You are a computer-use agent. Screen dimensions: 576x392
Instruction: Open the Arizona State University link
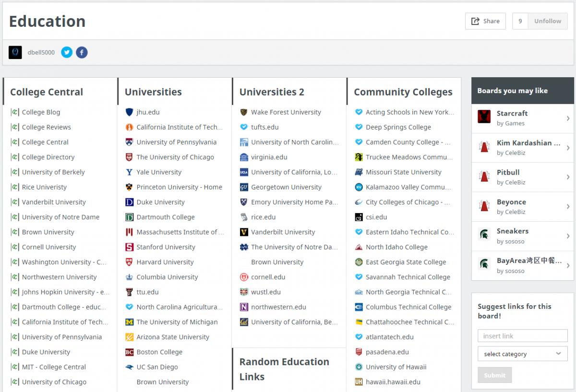pyautogui.click(x=173, y=337)
